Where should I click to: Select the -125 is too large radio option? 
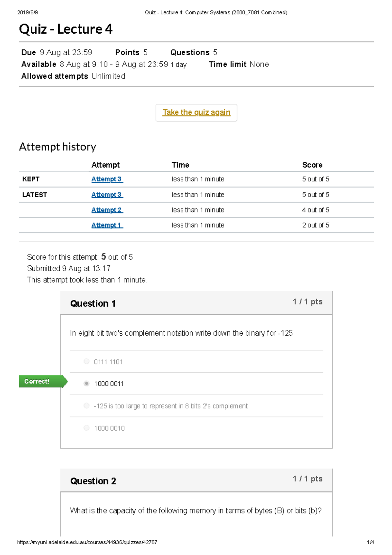(87, 406)
